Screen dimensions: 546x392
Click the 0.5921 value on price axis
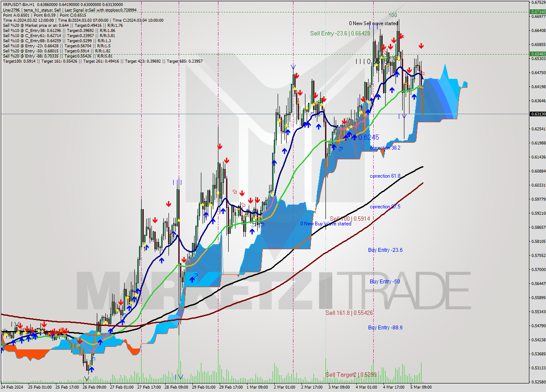point(538,213)
